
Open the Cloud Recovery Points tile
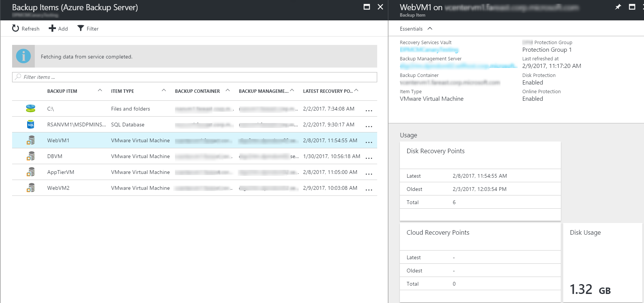click(480, 262)
